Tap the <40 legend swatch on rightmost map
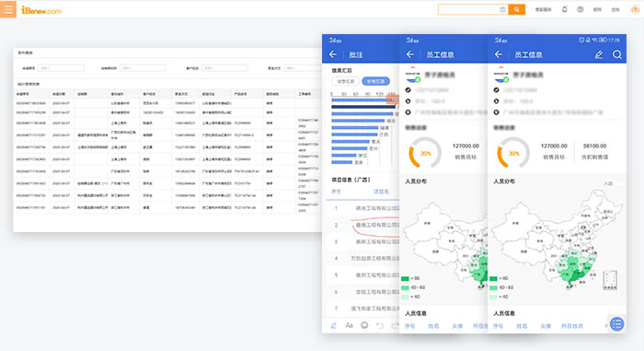Screen dimensions: 644x351 click(493, 297)
